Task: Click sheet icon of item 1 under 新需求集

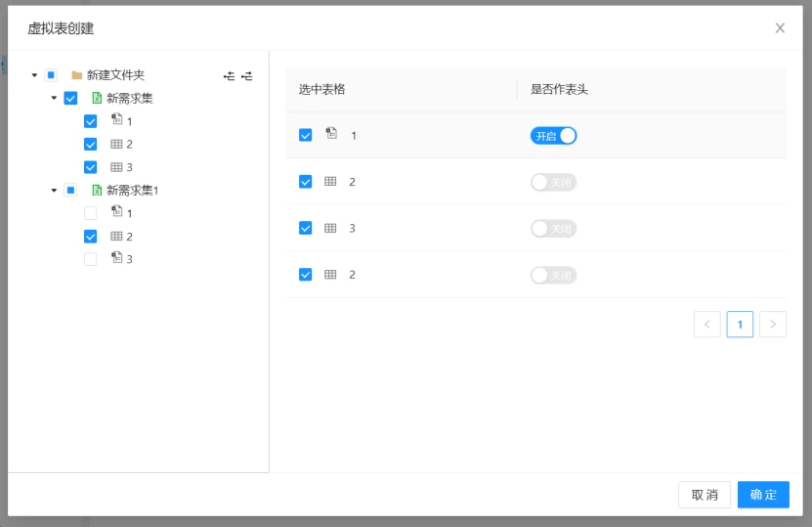Action: 117,119
